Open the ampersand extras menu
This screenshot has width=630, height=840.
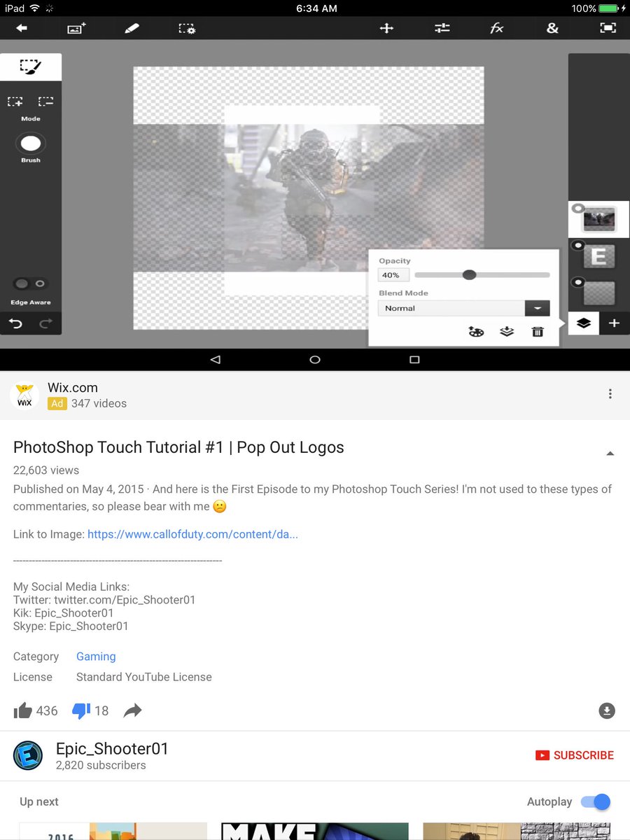tap(552, 28)
